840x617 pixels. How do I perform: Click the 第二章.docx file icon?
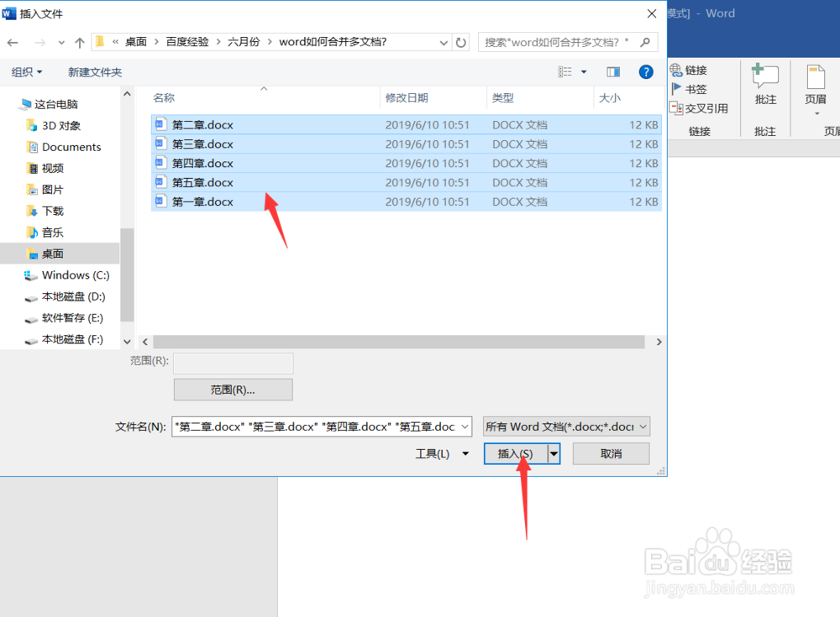[160, 124]
